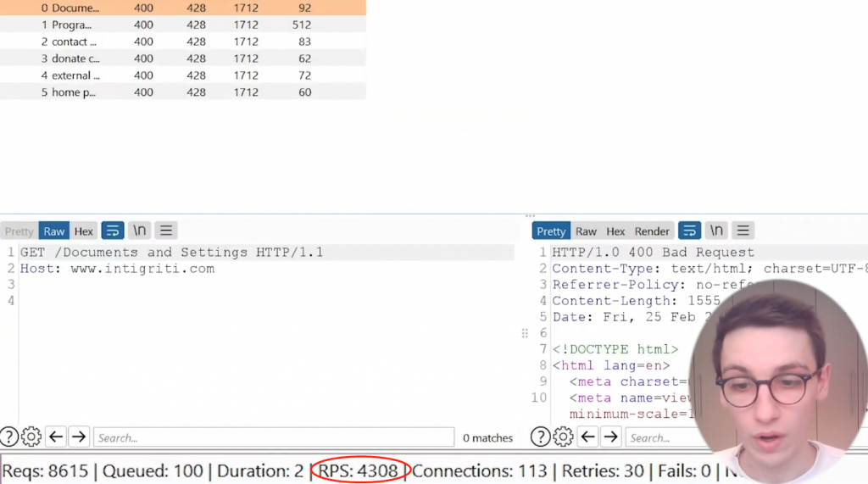Go to next request search match

79,437
